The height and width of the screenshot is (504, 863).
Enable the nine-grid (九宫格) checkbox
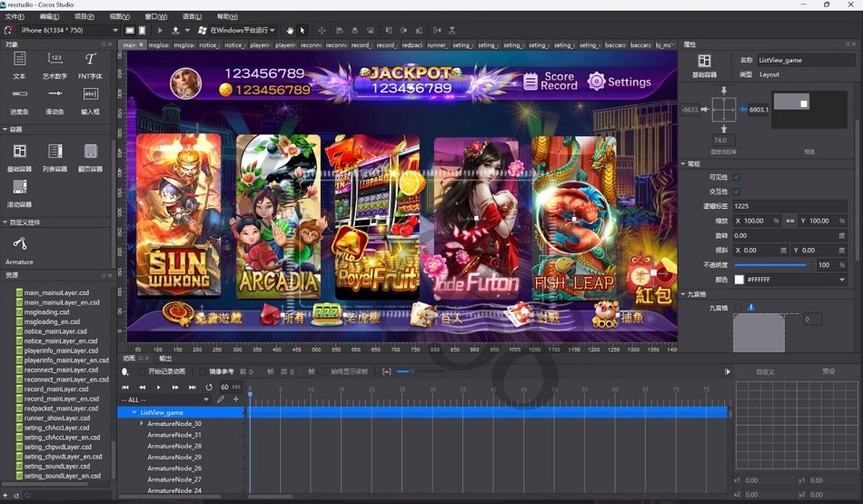point(738,308)
